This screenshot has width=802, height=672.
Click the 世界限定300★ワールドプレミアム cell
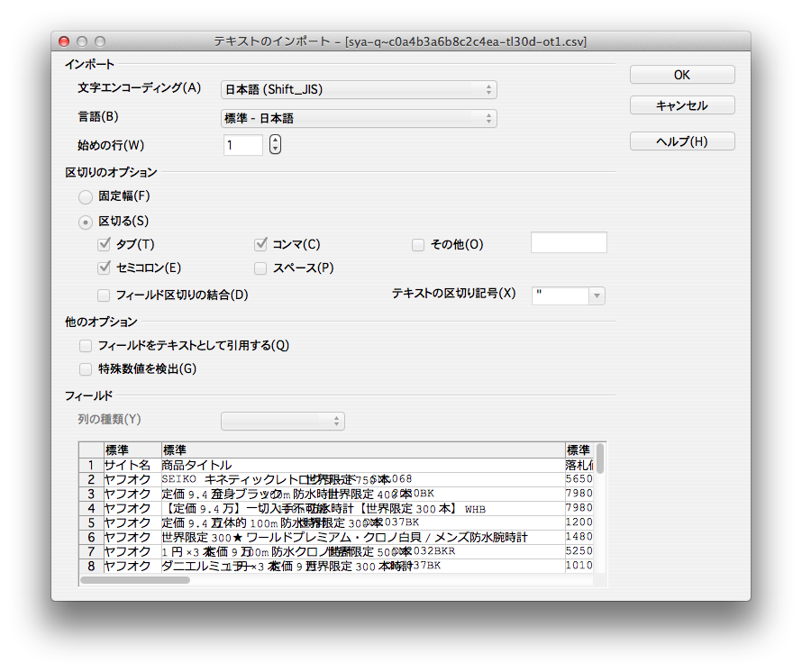[x=362, y=537]
